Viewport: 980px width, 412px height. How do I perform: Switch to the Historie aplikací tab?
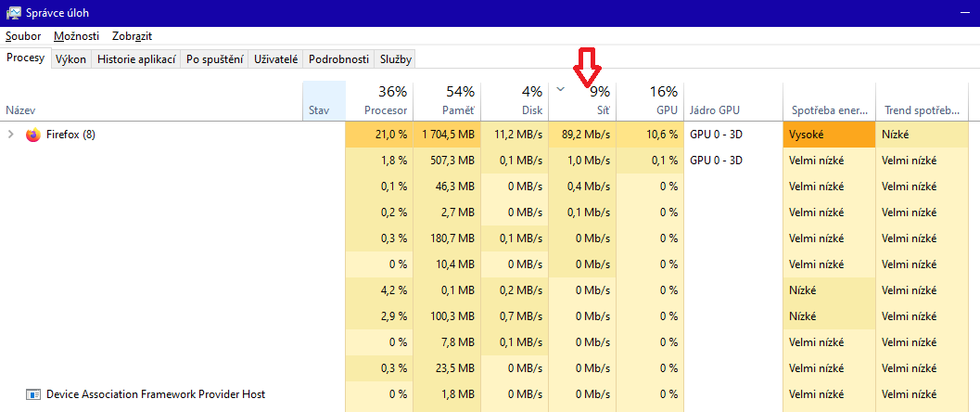click(136, 58)
